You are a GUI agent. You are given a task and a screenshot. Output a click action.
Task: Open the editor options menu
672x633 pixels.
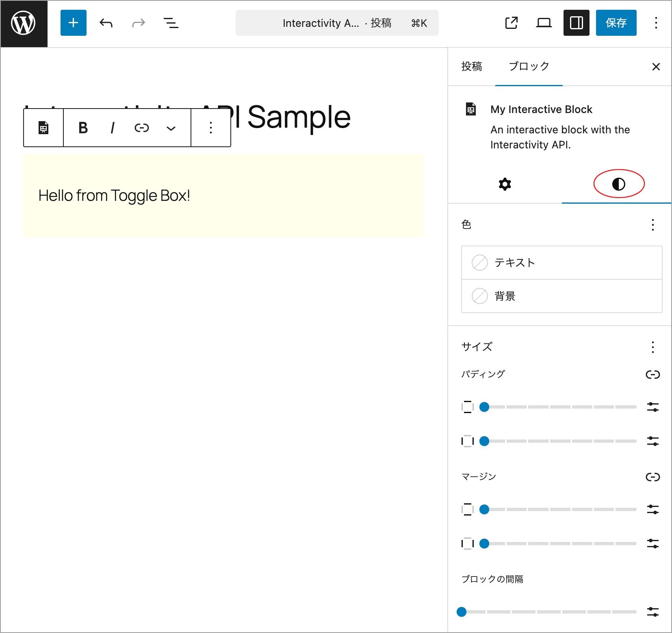tap(656, 23)
